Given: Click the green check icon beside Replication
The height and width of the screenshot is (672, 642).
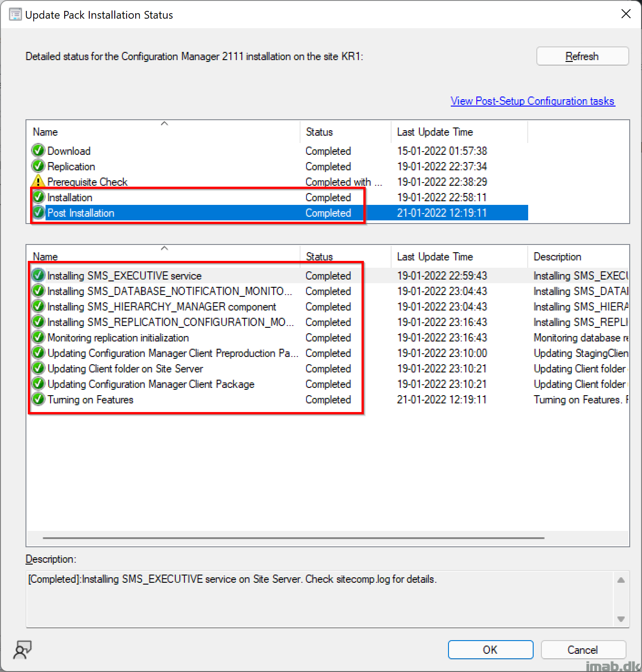Looking at the screenshot, I should [38, 166].
